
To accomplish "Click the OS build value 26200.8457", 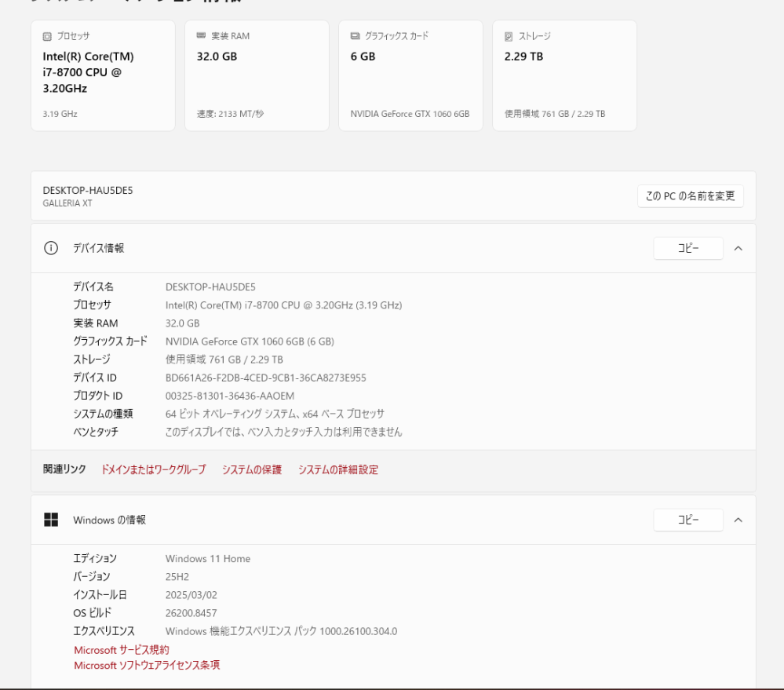I will coord(191,613).
